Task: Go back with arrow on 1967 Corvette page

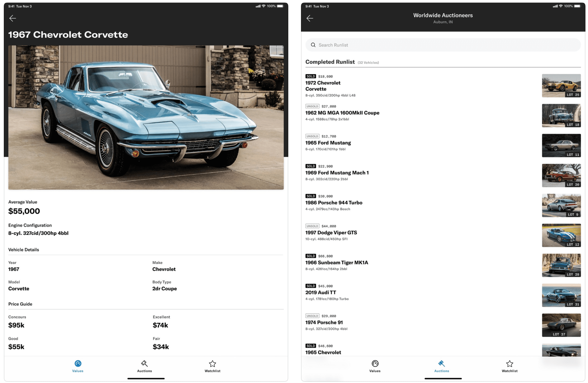Action: click(x=13, y=18)
